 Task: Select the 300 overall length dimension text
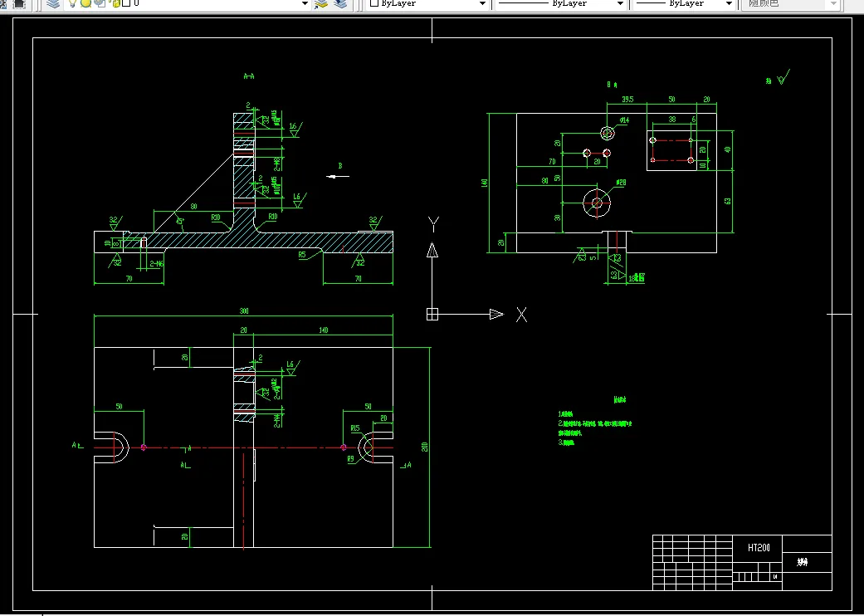coord(243,310)
